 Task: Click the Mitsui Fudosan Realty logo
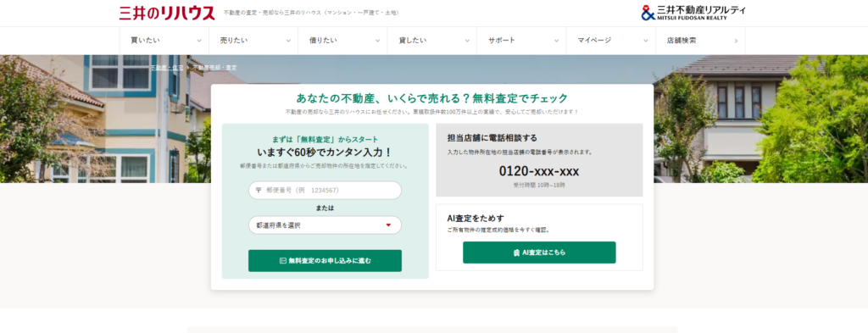(x=693, y=13)
